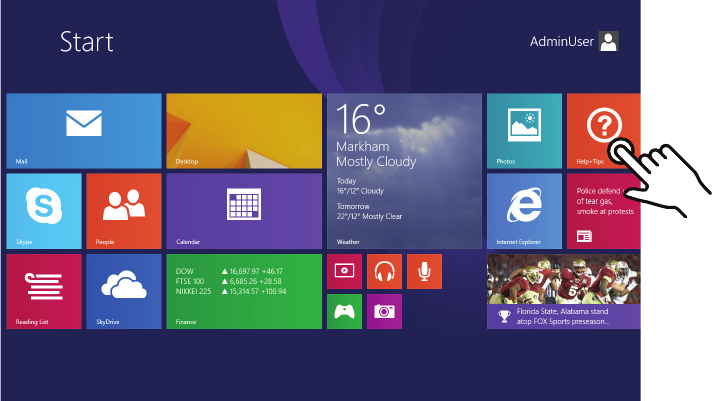Viewport: 712px width, 401px height.
Task: Launch the Photos app tile
Action: [524, 131]
